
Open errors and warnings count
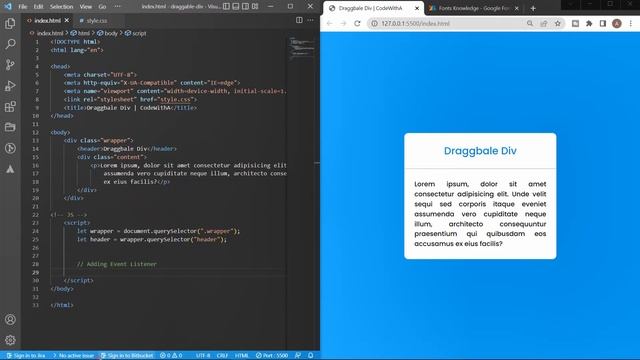point(171,356)
